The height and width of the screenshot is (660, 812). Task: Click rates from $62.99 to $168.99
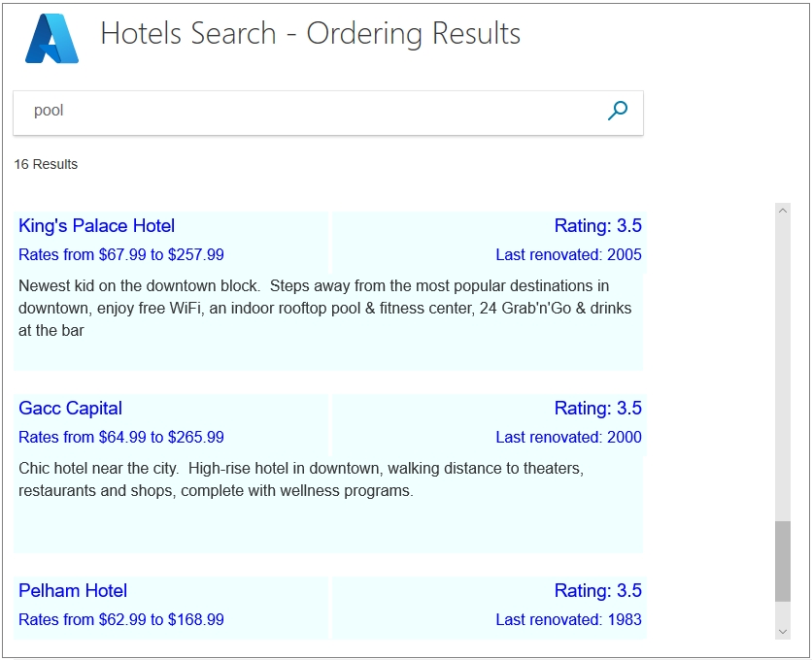click(121, 620)
